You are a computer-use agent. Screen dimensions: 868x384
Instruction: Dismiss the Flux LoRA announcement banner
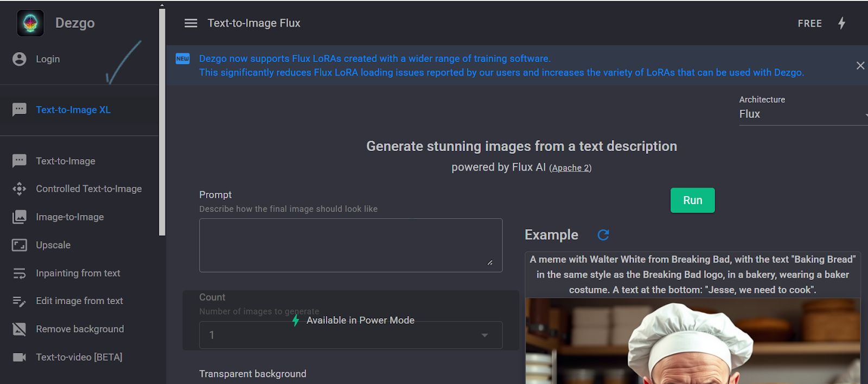[x=860, y=66]
